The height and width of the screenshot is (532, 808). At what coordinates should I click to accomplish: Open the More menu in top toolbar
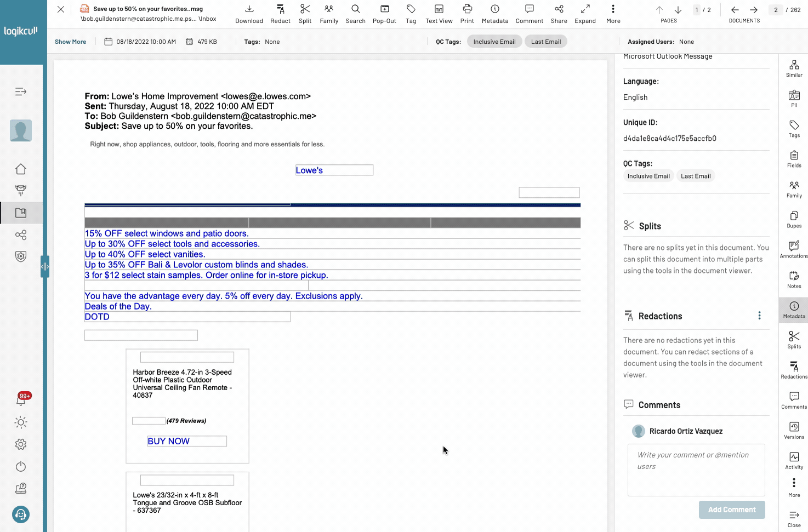point(613,14)
